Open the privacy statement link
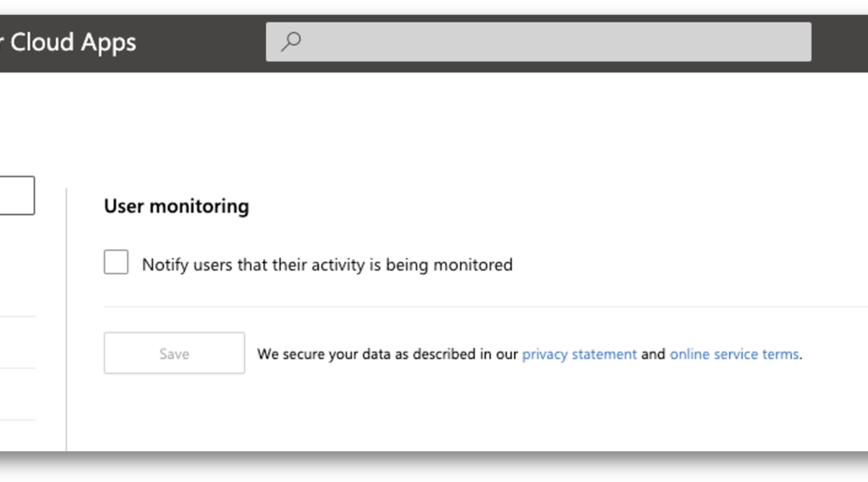868x482 pixels. [579, 354]
